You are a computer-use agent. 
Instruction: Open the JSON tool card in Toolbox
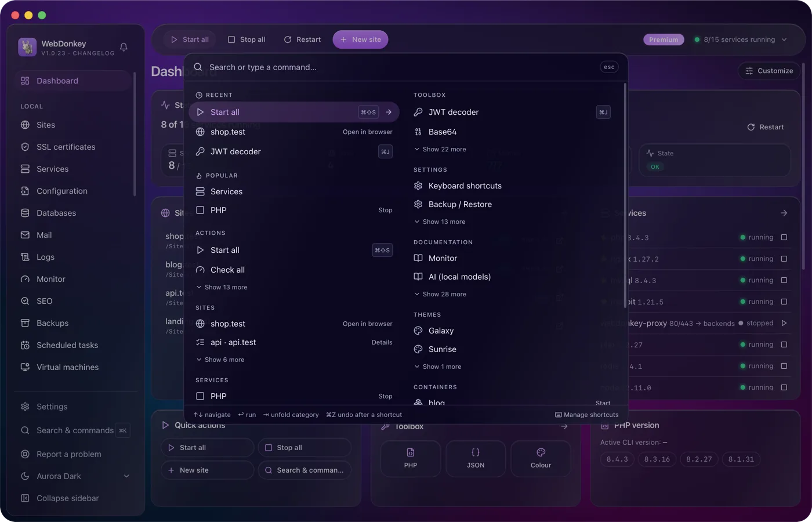(476, 458)
